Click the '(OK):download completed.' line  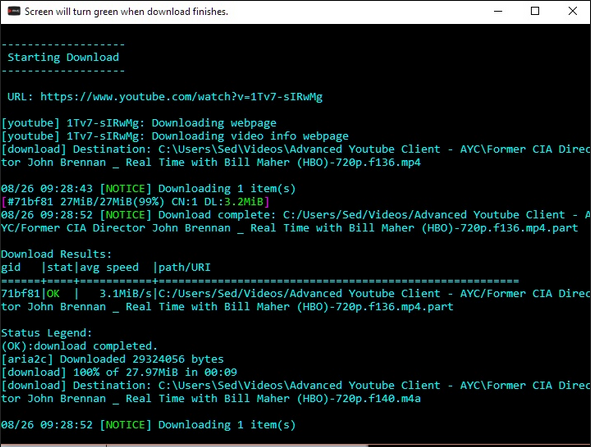point(79,346)
